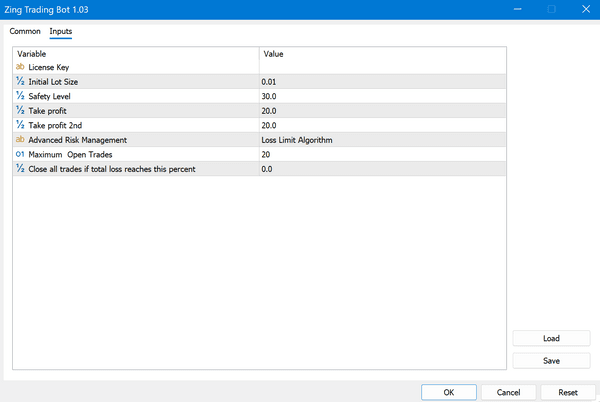Click the string type icon beside License Key
The height and width of the screenshot is (402, 600).
pos(21,65)
